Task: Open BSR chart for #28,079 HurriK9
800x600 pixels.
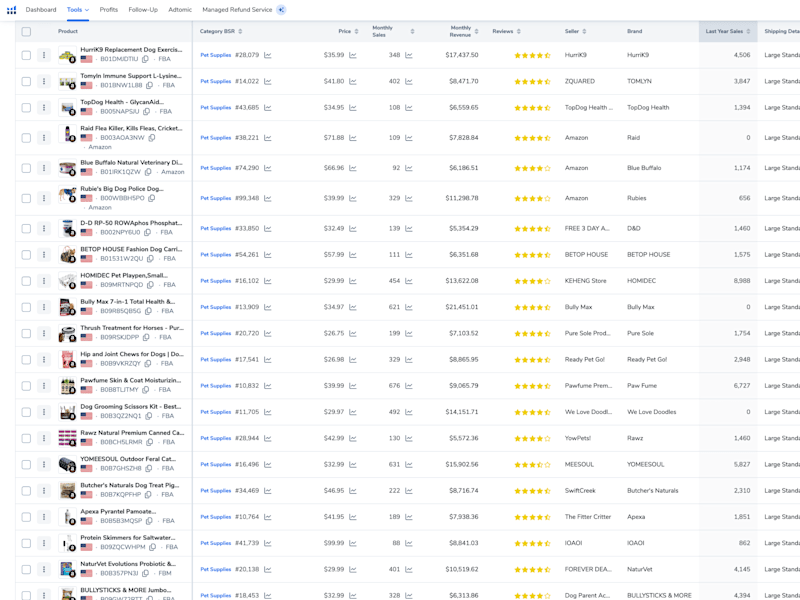Action: [268, 55]
